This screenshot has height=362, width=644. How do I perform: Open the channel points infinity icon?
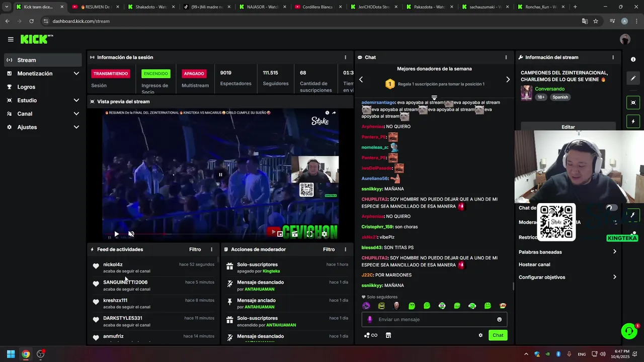tap(371, 335)
